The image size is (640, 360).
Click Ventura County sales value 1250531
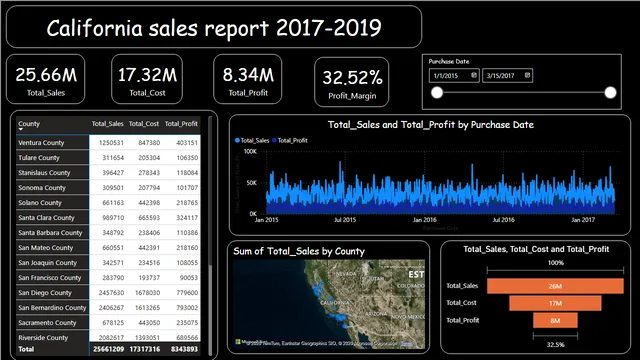[111, 143]
